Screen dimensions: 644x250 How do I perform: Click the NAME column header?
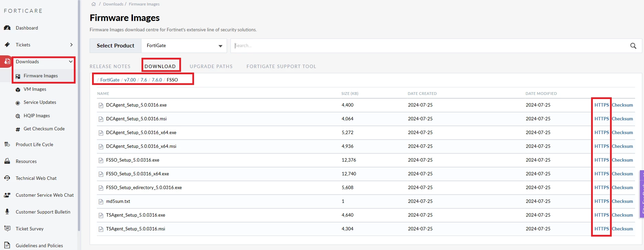click(x=103, y=94)
